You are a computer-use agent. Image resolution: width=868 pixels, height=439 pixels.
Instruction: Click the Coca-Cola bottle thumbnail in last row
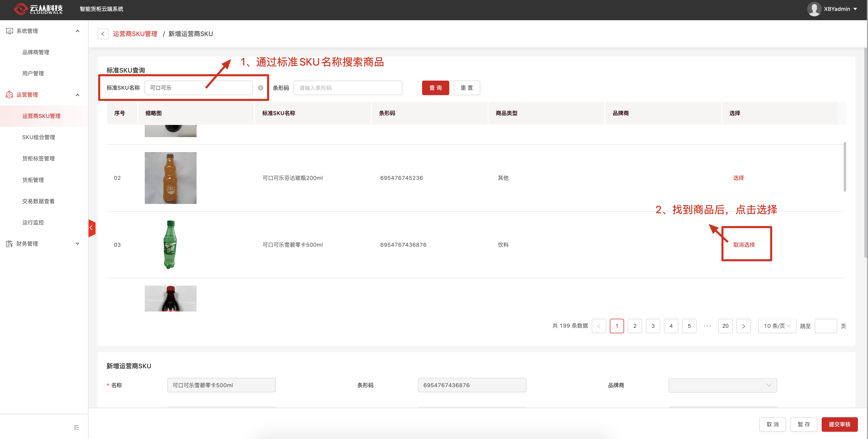pos(170,298)
